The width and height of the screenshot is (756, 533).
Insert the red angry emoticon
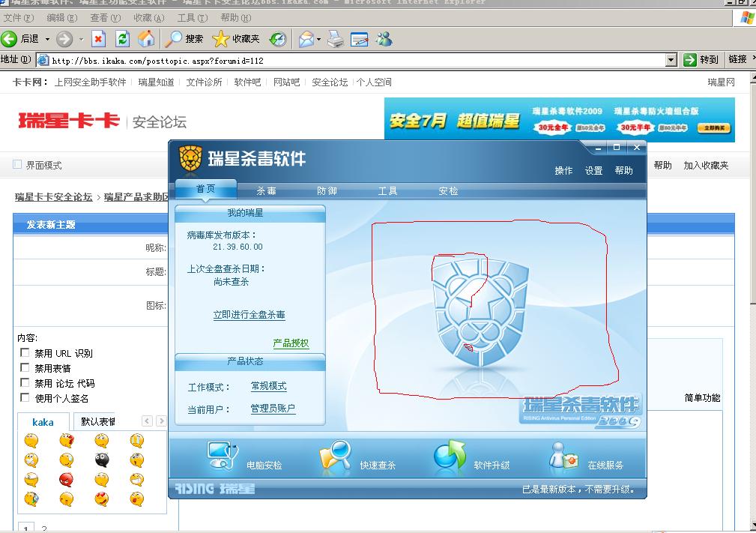pyautogui.click(x=66, y=480)
